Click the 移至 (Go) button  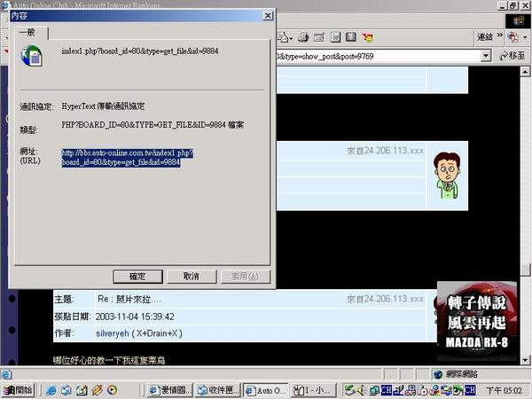pyautogui.click(x=512, y=56)
